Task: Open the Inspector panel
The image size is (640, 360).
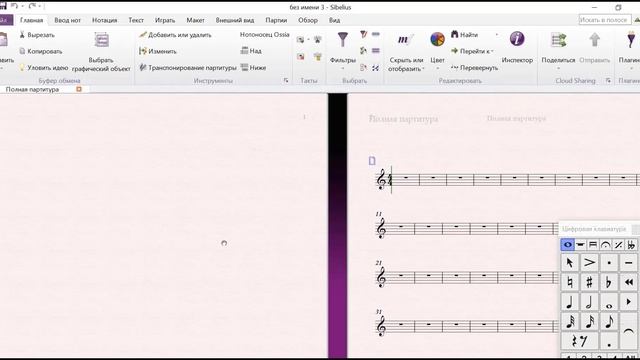Action: point(517,47)
